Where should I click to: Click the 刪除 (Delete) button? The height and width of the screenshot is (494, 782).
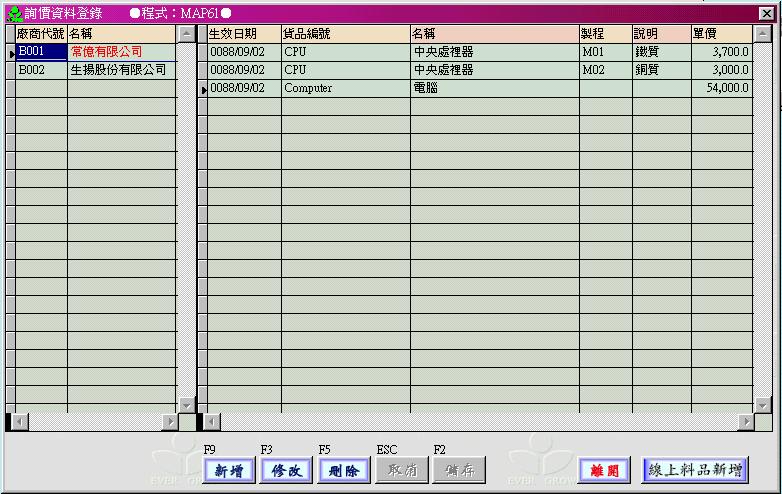[343, 470]
